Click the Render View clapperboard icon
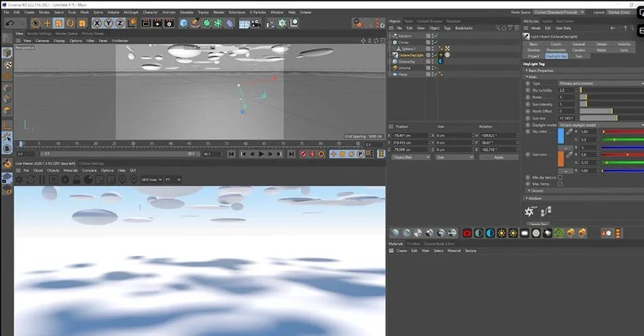The width and height of the screenshot is (644, 336). point(146,24)
